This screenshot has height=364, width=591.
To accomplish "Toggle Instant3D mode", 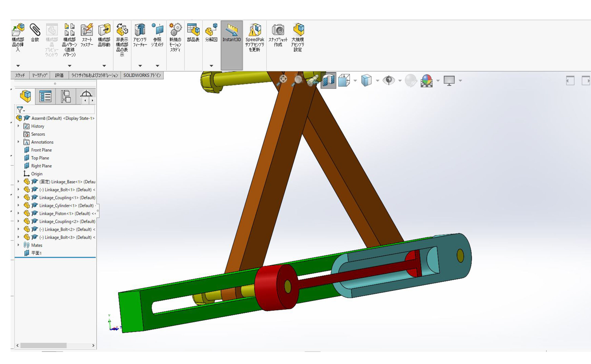I will pyautogui.click(x=232, y=45).
